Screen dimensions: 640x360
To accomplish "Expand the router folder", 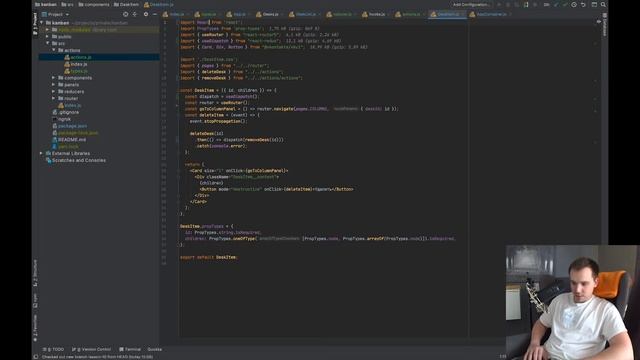I will 54,98.
